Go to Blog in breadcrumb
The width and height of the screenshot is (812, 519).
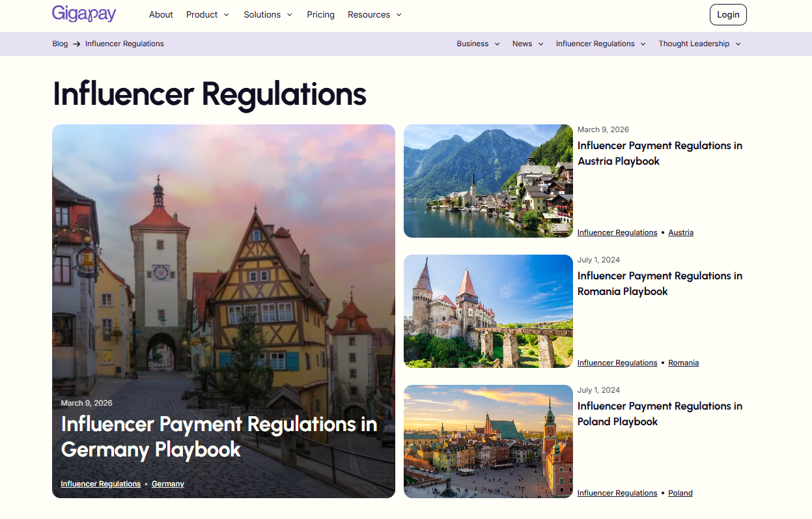point(60,44)
